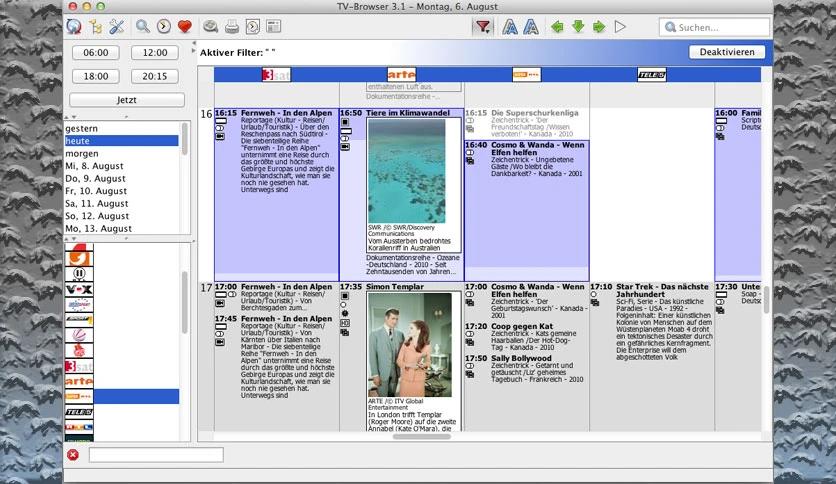Viewport: 836px width, 484px height.
Task: Click the 3sat channel column header
Action: pyautogui.click(x=276, y=75)
